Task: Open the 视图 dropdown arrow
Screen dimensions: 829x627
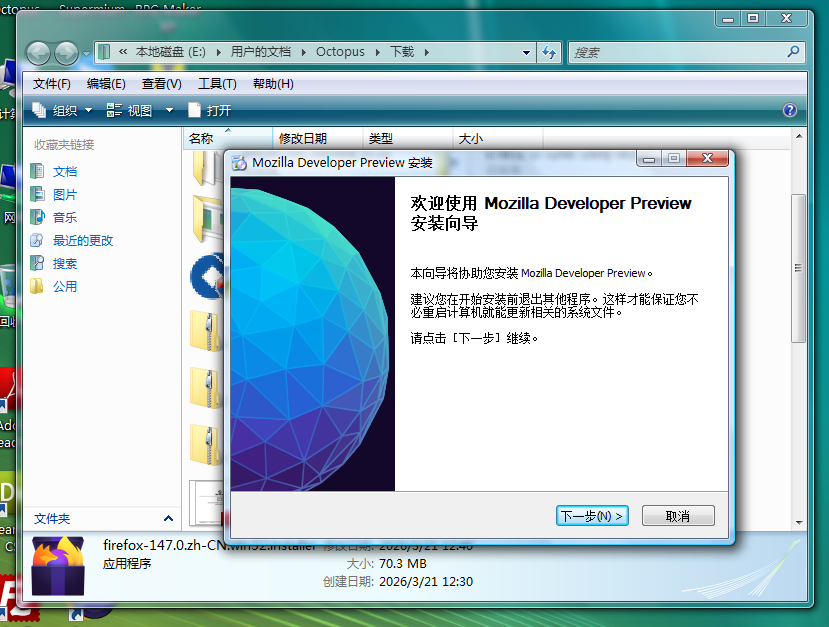Action: click(169, 110)
